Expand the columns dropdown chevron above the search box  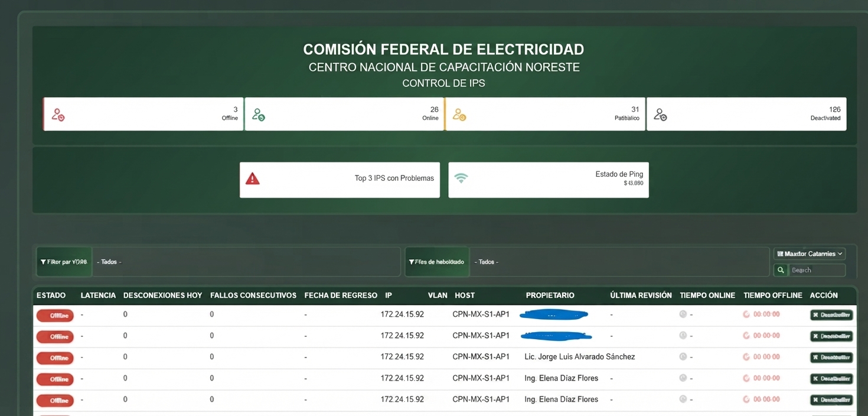coord(840,254)
